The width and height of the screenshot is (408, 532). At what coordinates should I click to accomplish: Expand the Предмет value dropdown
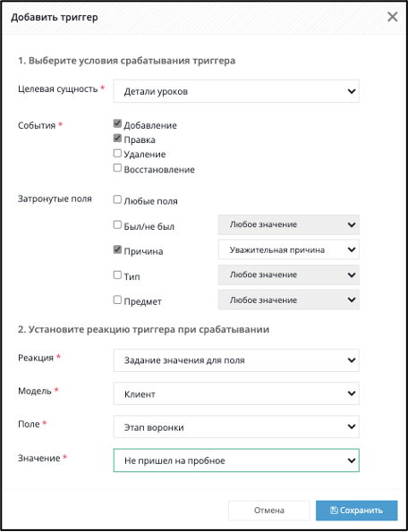point(288,300)
